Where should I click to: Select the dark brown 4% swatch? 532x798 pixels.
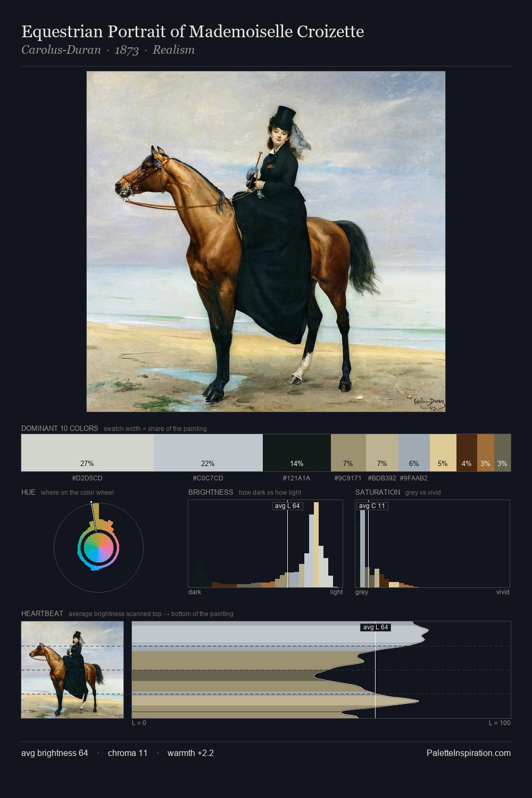467,453
